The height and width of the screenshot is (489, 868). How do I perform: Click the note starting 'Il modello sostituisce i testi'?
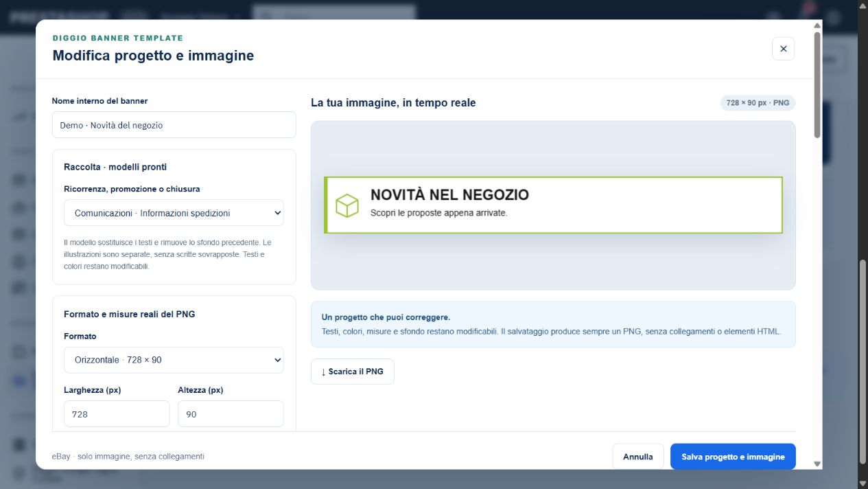[168, 254]
